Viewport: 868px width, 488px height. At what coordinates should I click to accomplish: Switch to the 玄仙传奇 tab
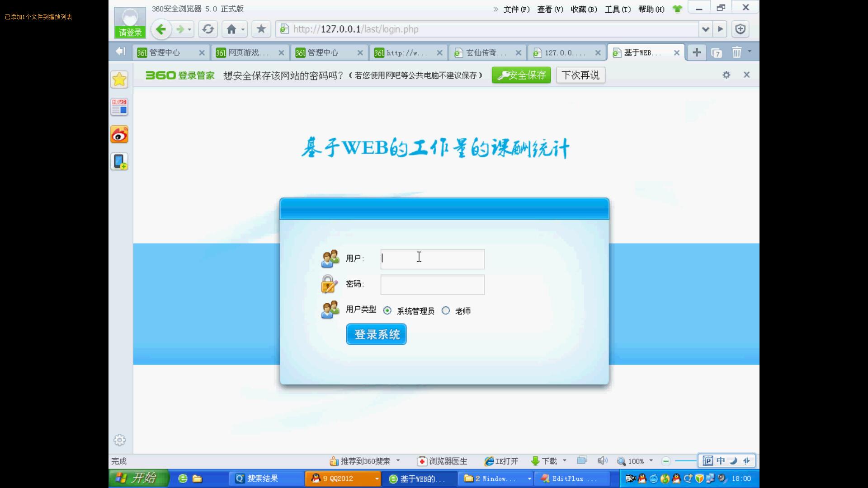click(x=487, y=53)
